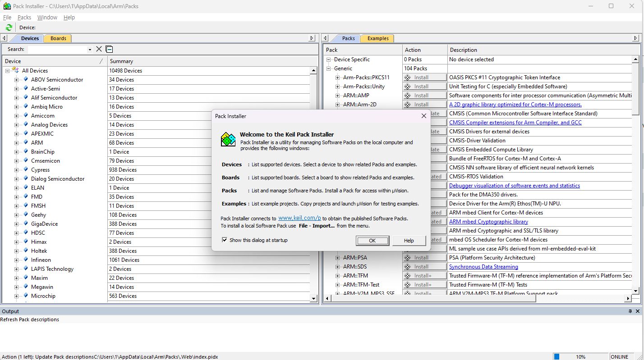Expand the Cypress vendor node

pos(17,170)
